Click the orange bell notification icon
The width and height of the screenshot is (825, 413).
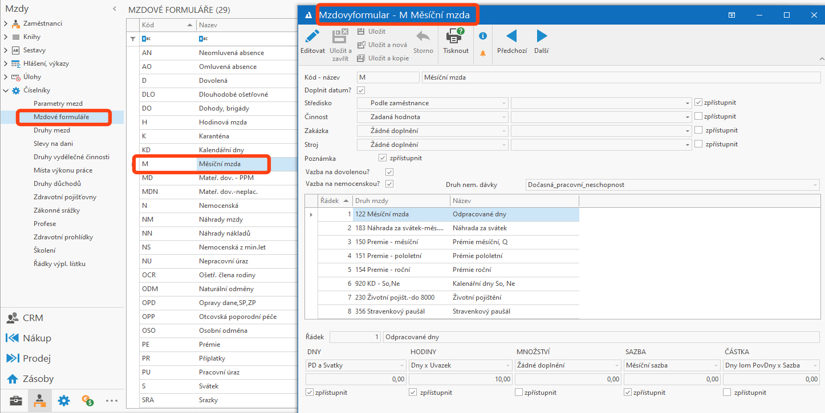483,54
